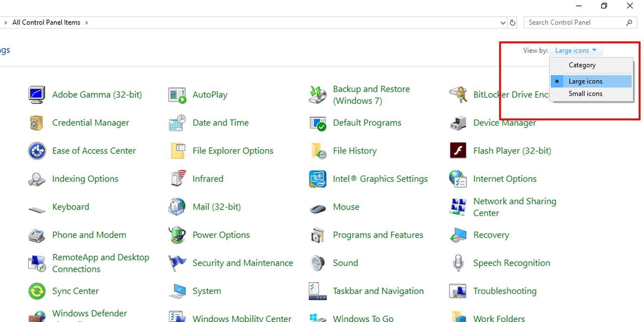Open the Phone and Modem icon

point(37,235)
